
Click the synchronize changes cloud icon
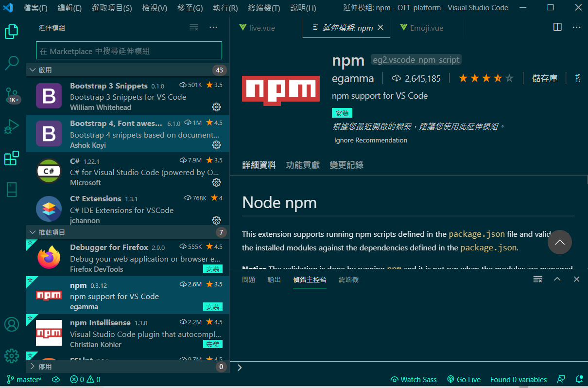[x=56, y=380]
